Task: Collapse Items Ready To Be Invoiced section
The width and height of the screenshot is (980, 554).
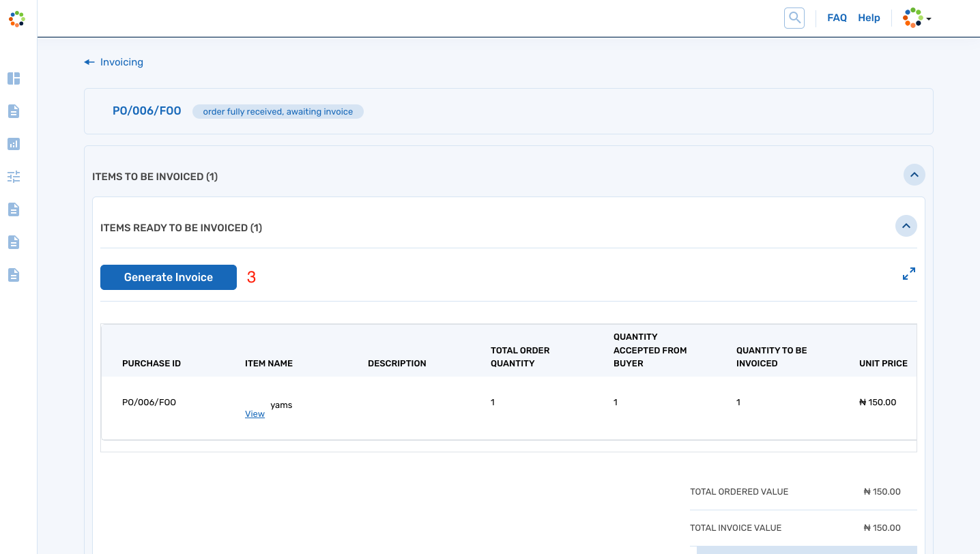Action: click(906, 226)
